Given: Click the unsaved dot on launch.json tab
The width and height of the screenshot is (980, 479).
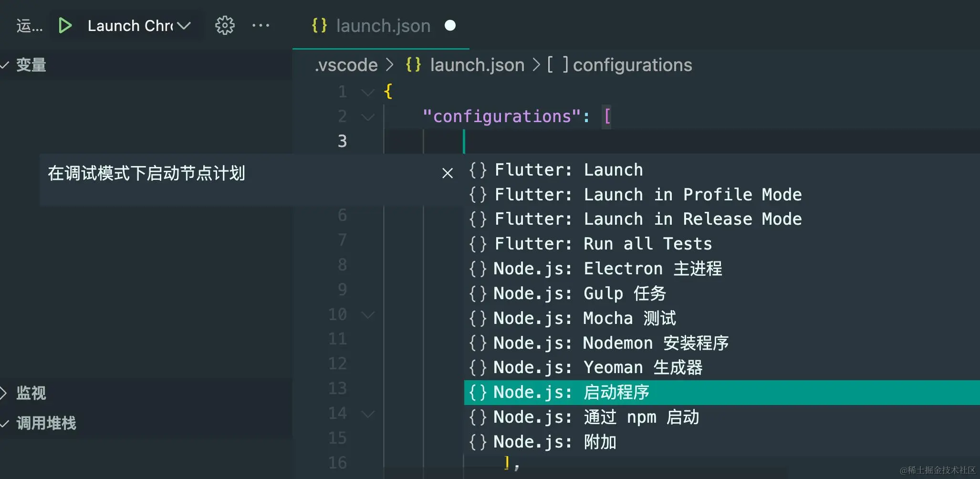Looking at the screenshot, I should click(x=450, y=25).
